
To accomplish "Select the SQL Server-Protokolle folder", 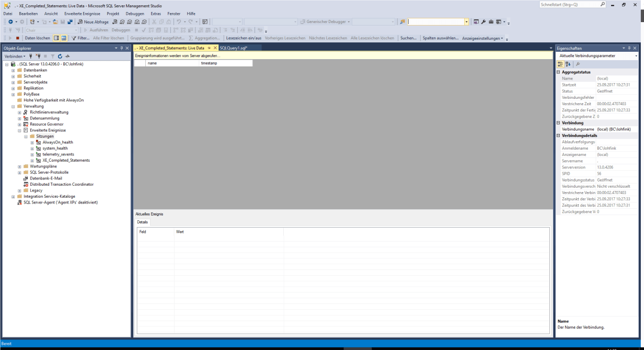I will [49, 172].
